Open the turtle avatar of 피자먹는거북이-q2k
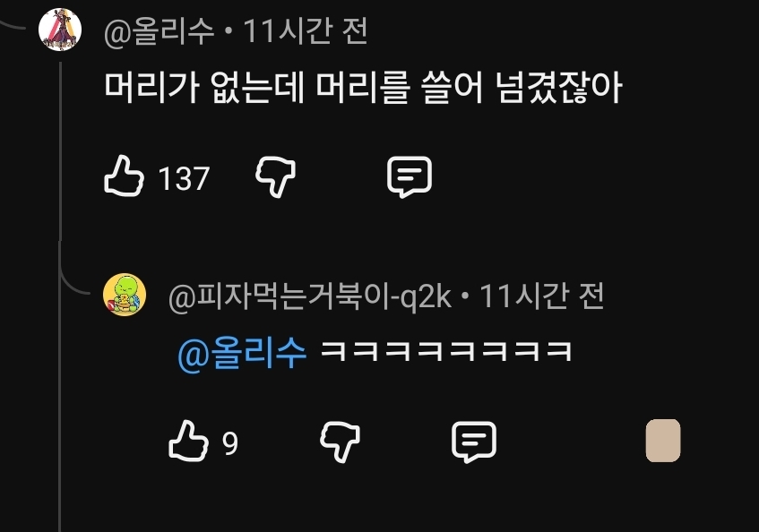759x532 pixels. click(x=125, y=295)
